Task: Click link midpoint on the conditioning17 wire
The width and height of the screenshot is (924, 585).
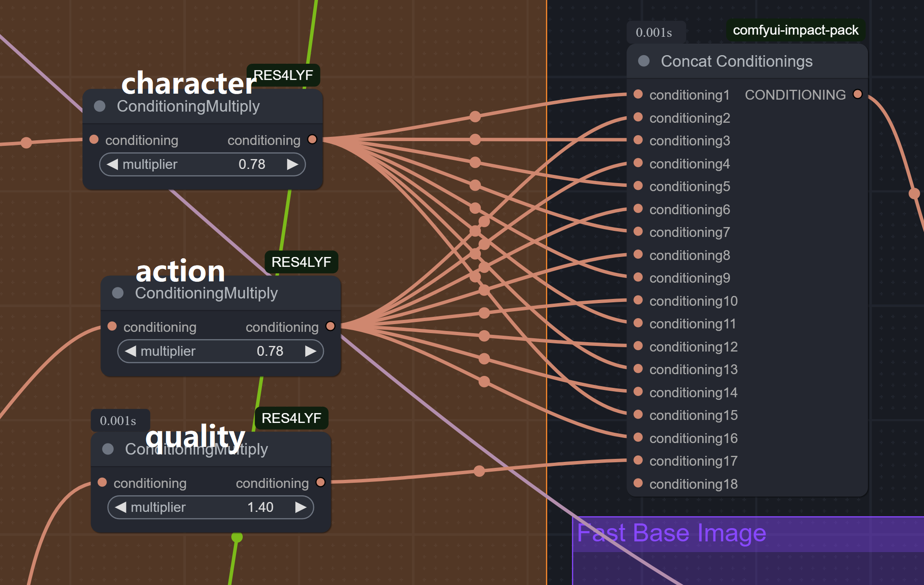Action: coord(480,471)
